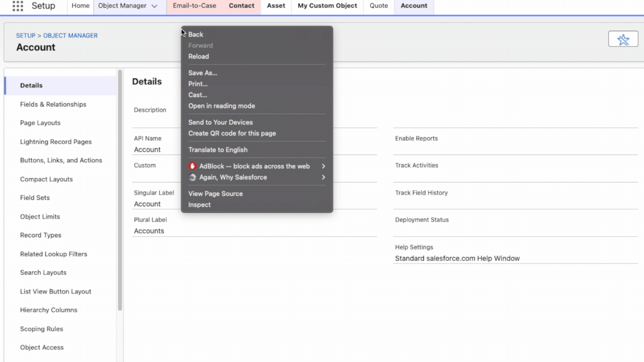Click the Track Field History label
Viewport: 644px width, 362px height.
pyautogui.click(x=421, y=193)
